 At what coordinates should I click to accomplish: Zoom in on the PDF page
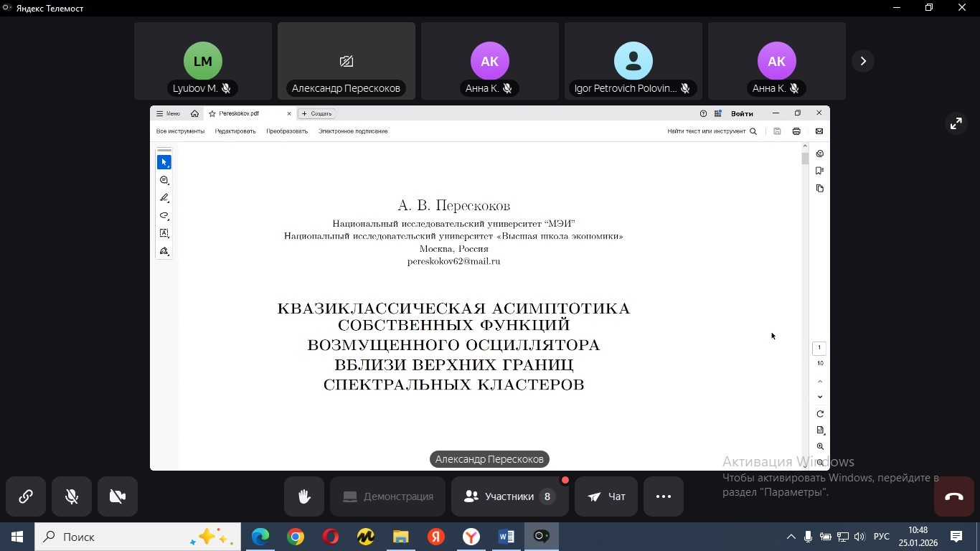click(819, 446)
